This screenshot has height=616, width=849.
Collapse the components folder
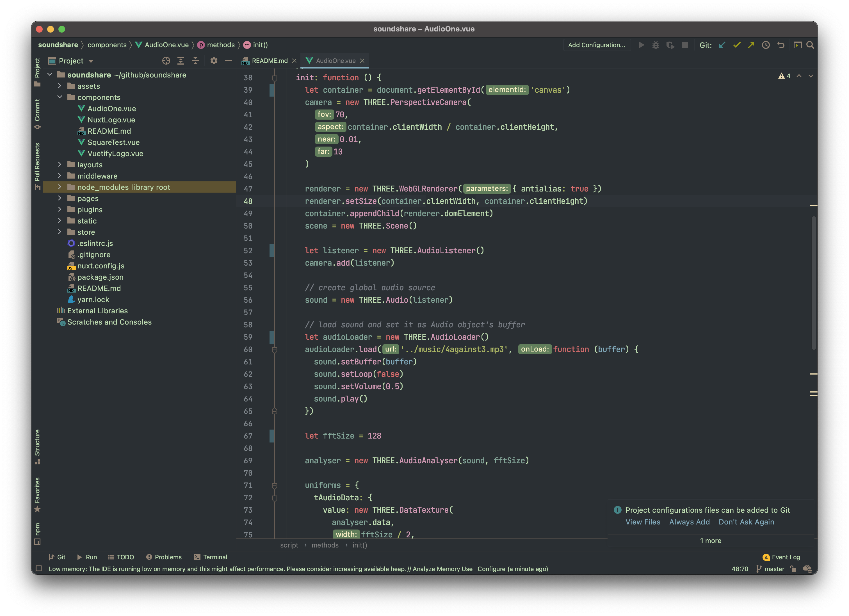60,97
